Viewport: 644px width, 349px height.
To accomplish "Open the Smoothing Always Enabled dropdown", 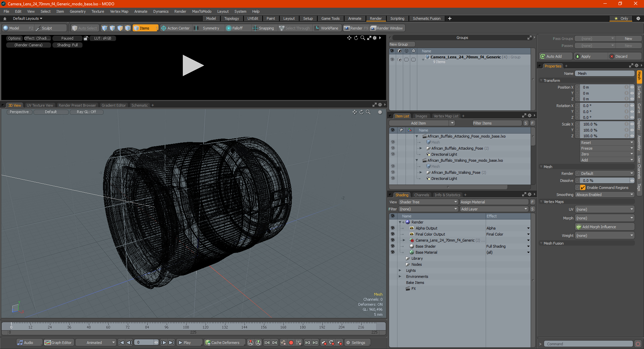I will [x=605, y=195].
